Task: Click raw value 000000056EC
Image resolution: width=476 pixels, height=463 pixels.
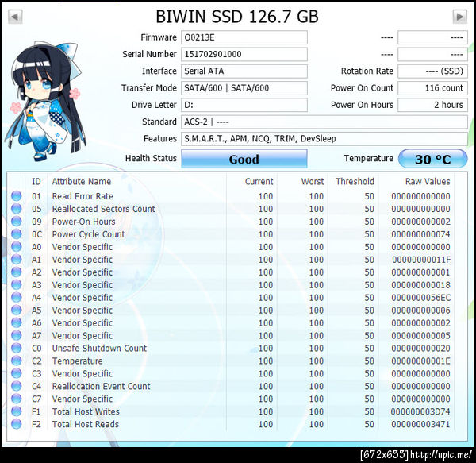Action: coord(421,298)
